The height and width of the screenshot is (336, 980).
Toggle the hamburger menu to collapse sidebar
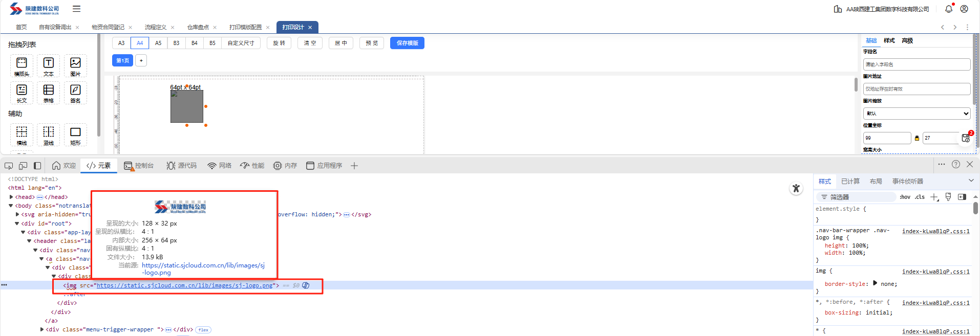tap(76, 9)
